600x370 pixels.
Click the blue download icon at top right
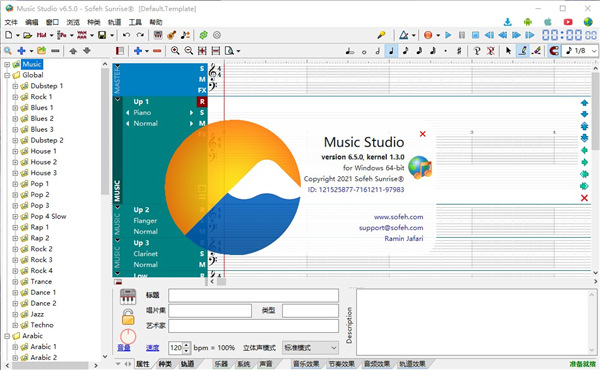507,22
